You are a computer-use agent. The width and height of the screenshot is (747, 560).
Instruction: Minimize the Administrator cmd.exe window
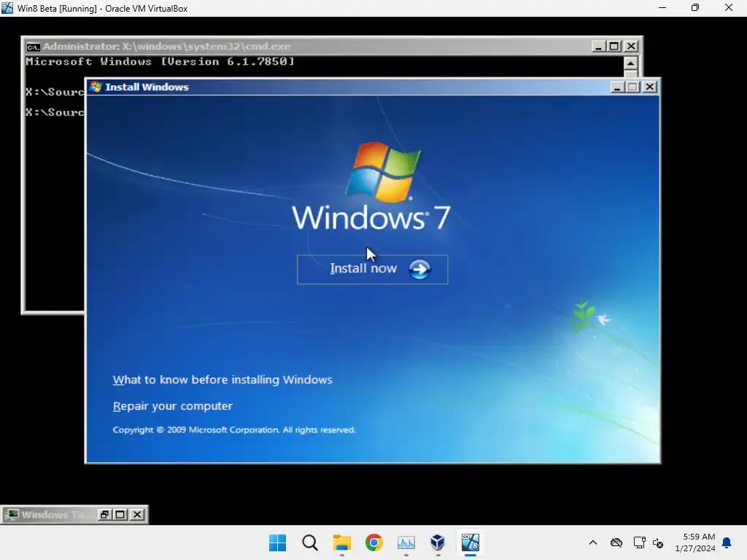pyautogui.click(x=598, y=46)
